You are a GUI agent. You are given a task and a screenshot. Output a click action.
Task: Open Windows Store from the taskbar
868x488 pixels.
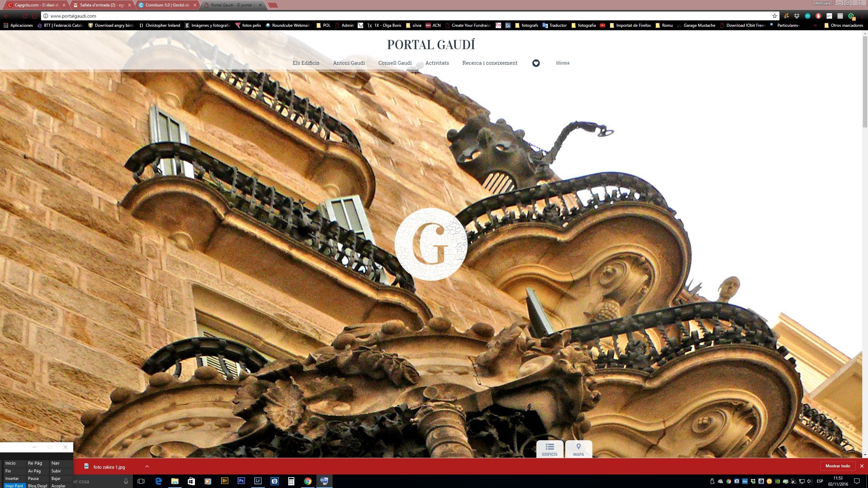pos(191,481)
